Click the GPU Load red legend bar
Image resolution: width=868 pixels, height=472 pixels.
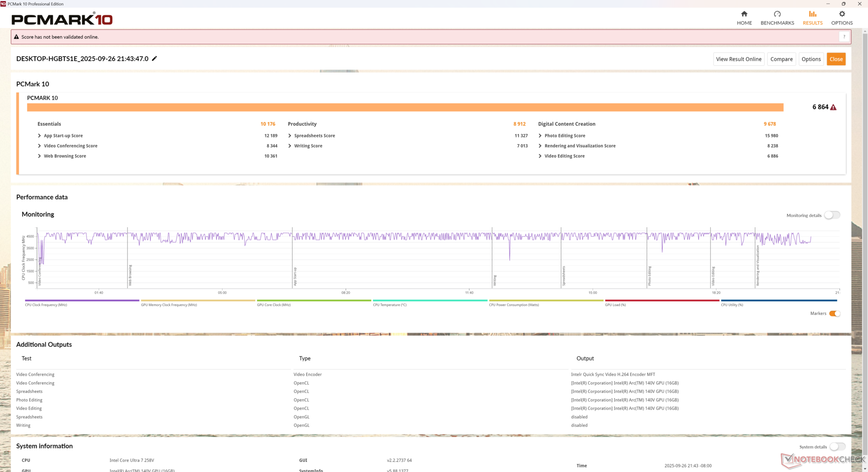pyautogui.click(x=662, y=300)
